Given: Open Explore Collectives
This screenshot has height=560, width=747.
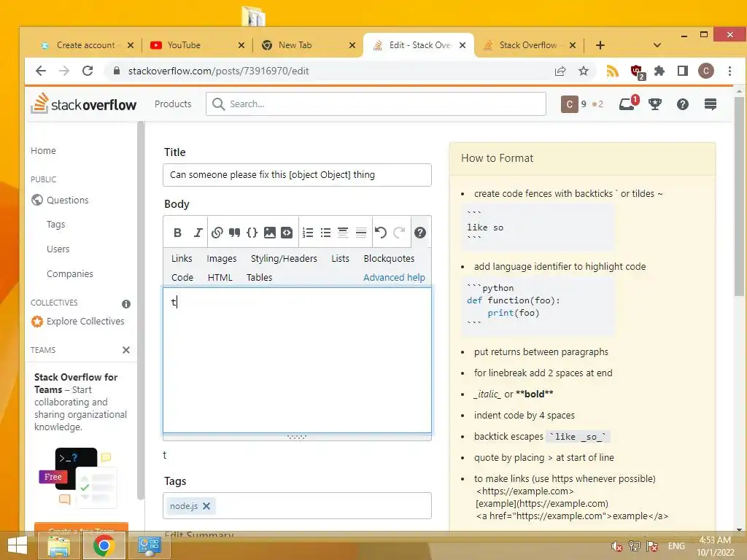Looking at the screenshot, I should 85,322.
